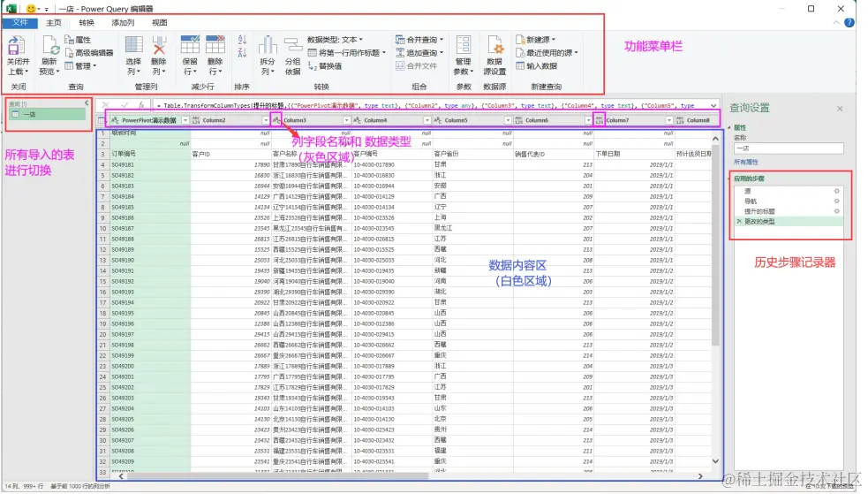Click the 管理参数 (Manage Parameters) icon
The width and height of the screenshot is (868, 494).
[464, 45]
